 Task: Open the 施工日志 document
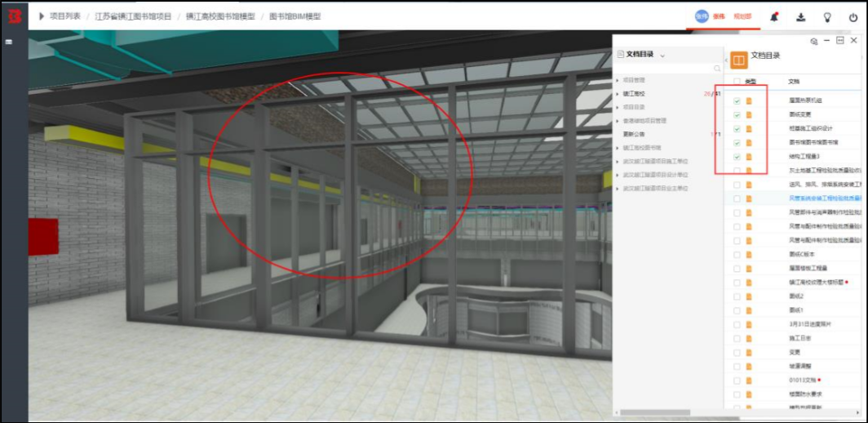800,338
